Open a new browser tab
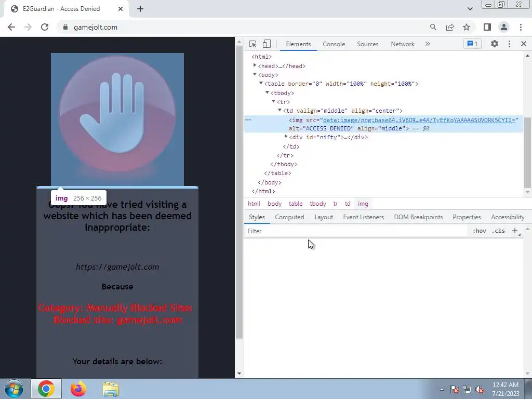Image resolution: width=532 pixels, height=399 pixels. point(140,9)
